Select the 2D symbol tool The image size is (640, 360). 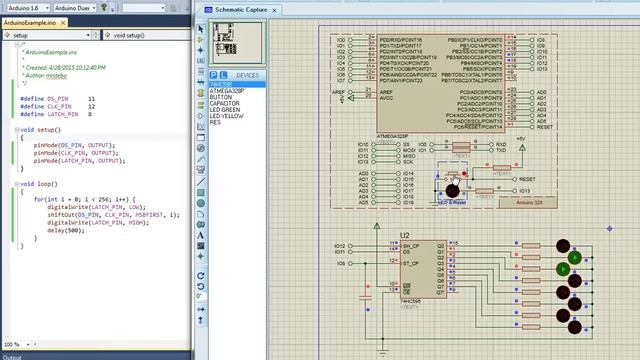point(200,246)
